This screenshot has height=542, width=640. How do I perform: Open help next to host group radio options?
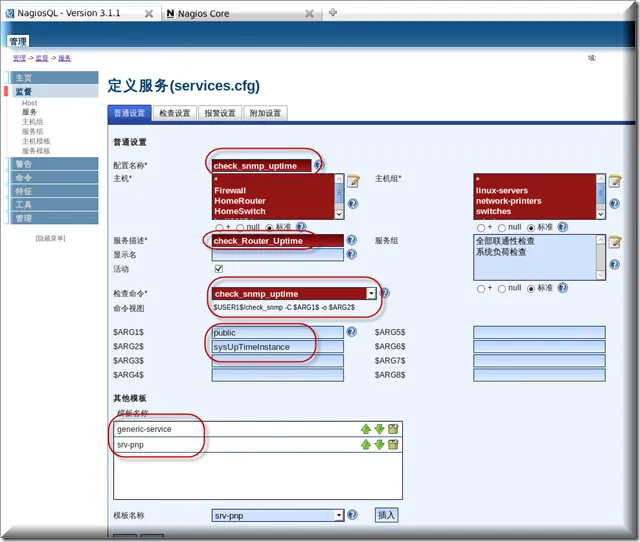562,227
